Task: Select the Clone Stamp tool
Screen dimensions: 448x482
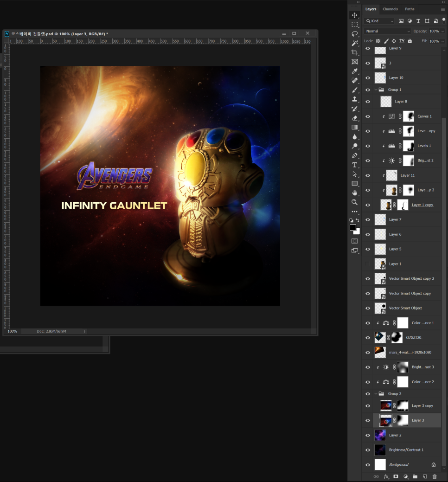Action: [355, 99]
